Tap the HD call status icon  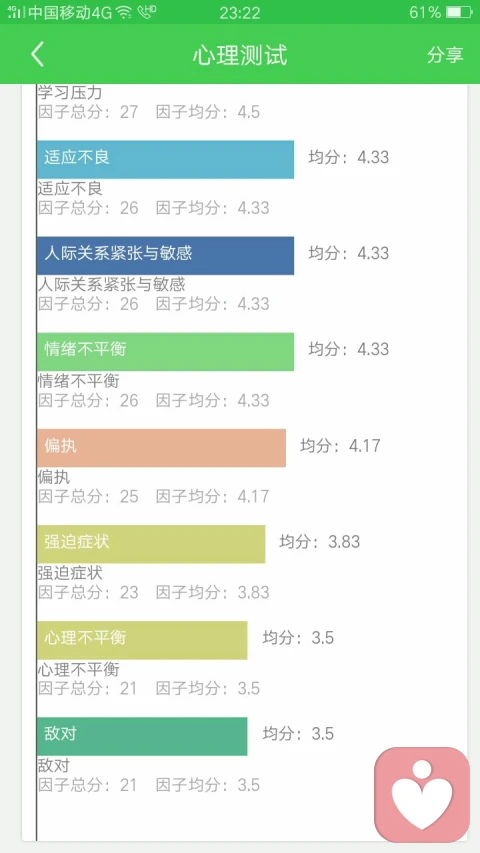click(146, 11)
